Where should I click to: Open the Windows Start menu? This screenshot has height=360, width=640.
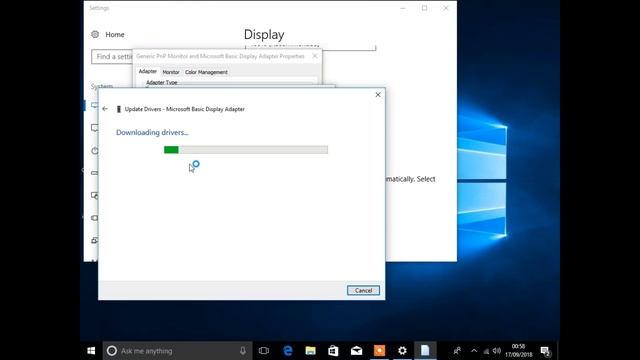pyautogui.click(x=91, y=351)
